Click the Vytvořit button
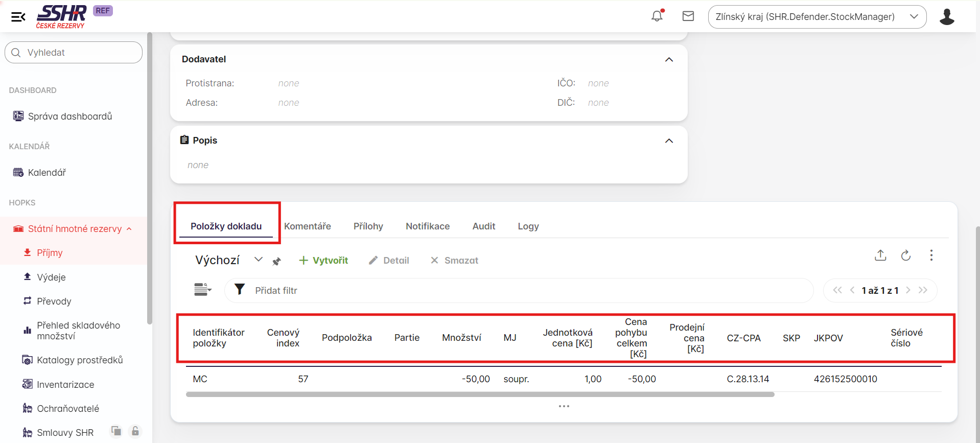 coord(323,261)
